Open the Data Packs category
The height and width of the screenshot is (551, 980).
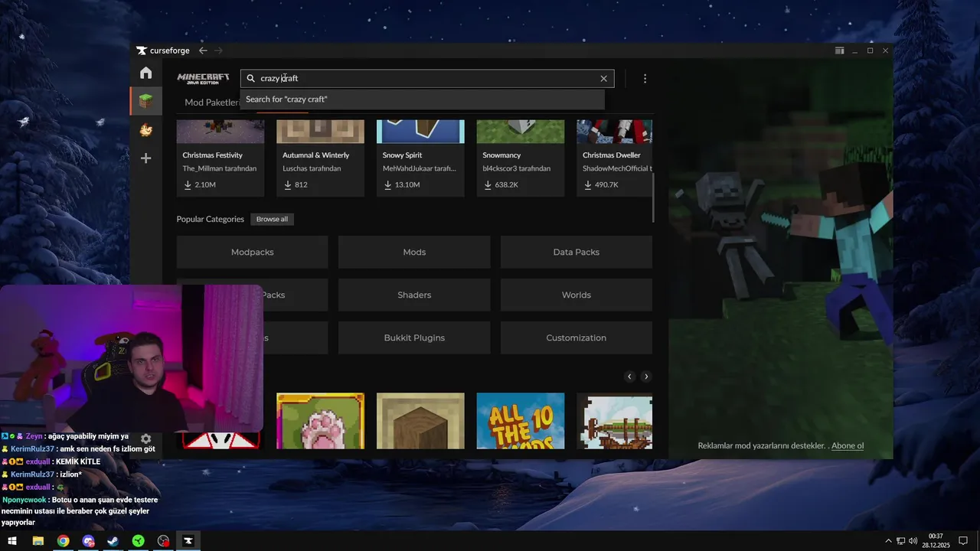tap(577, 252)
